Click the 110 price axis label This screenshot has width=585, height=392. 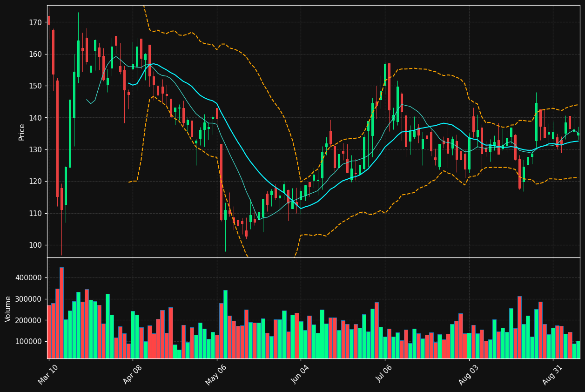(x=36, y=213)
